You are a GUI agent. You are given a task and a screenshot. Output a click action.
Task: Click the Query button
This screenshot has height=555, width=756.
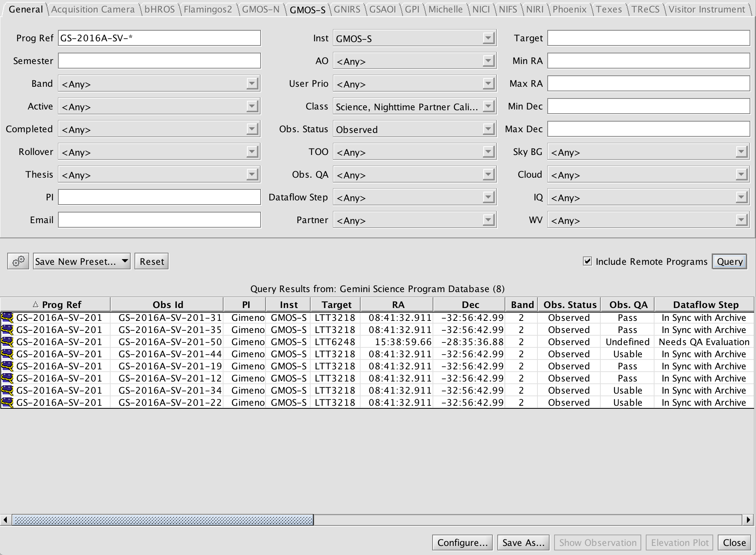coord(729,261)
